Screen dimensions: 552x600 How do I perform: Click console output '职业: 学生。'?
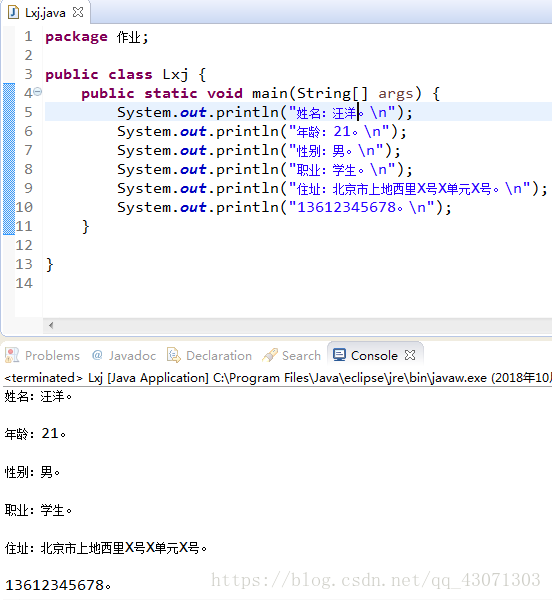pyautogui.click(x=38, y=510)
